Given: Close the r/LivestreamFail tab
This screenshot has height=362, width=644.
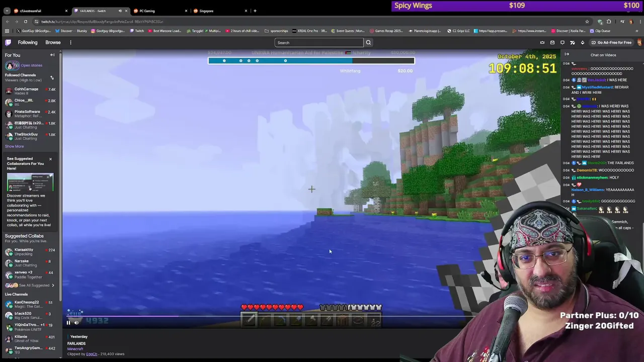Looking at the screenshot, I should coord(66,11).
